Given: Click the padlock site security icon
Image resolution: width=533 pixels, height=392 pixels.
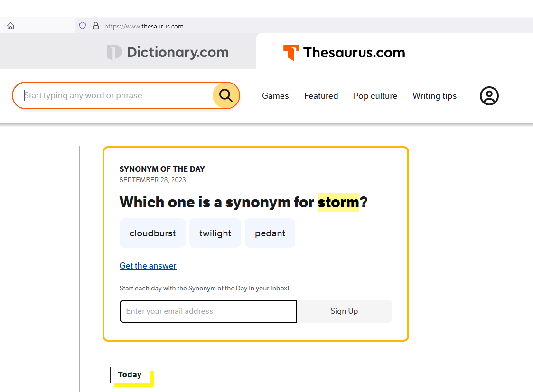Looking at the screenshot, I should pyautogui.click(x=95, y=26).
